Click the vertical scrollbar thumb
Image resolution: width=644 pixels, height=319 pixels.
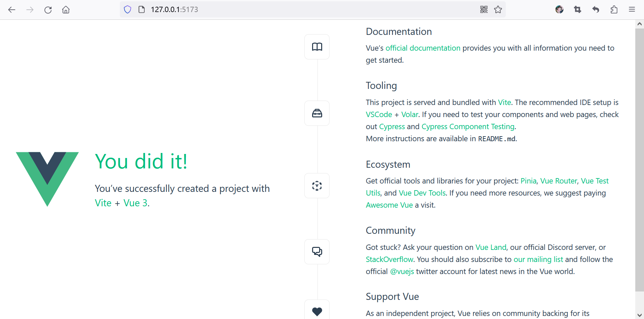click(639, 160)
